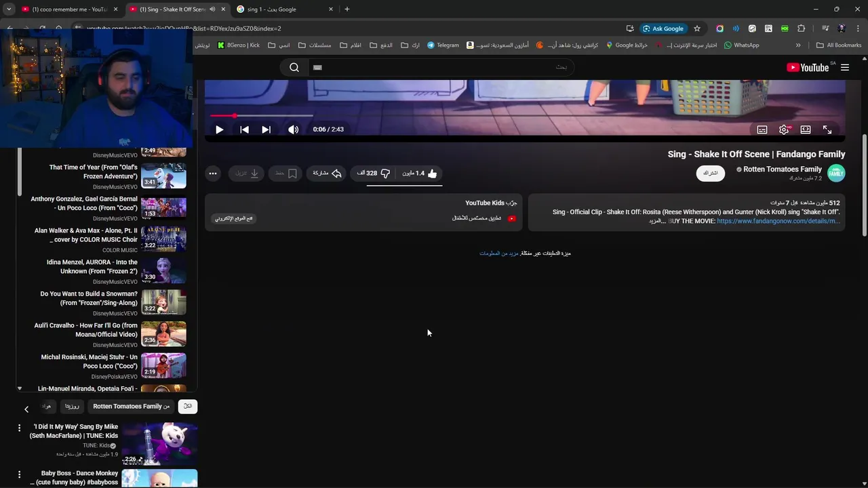868x488 pixels.
Task: Focus the YouTube search input field
Action: [x=441, y=67]
